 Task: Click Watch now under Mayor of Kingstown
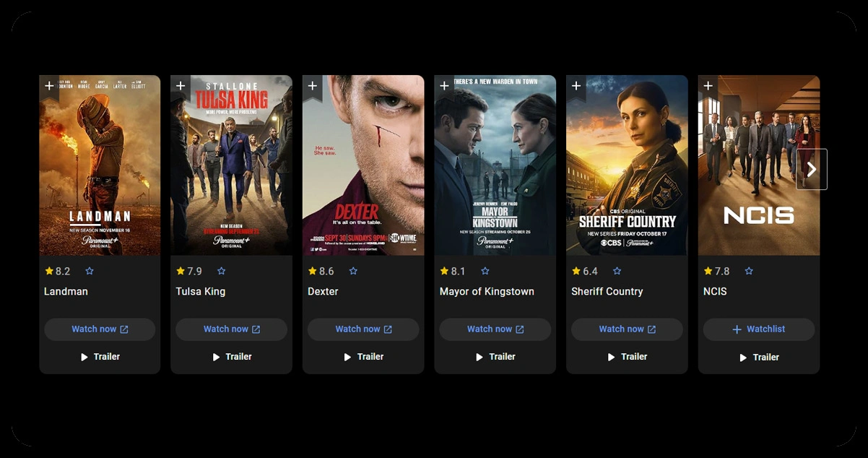495,329
